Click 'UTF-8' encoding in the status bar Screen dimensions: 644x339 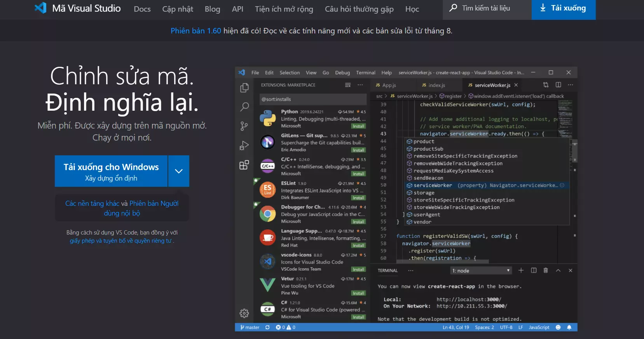coord(506,327)
